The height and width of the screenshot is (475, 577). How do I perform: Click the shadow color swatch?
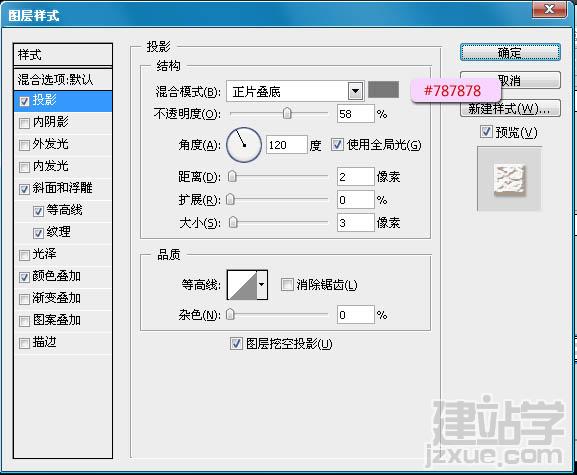pyautogui.click(x=383, y=89)
